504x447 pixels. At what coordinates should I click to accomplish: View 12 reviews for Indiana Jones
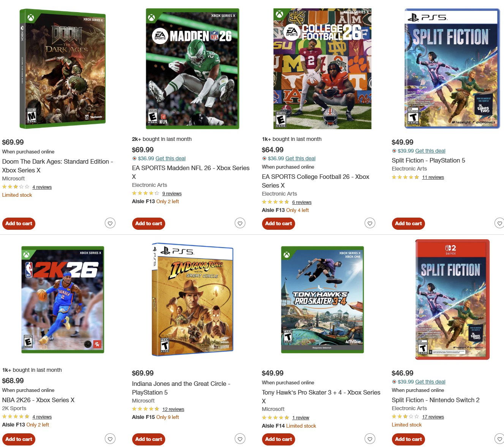click(x=173, y=409)
